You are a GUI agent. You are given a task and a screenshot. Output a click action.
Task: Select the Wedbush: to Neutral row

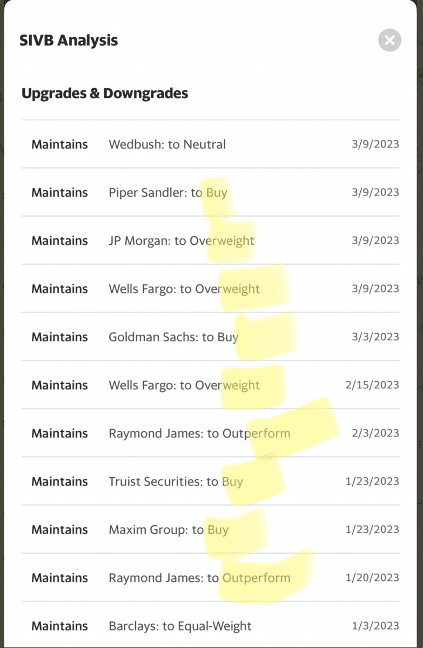[210, 144]
